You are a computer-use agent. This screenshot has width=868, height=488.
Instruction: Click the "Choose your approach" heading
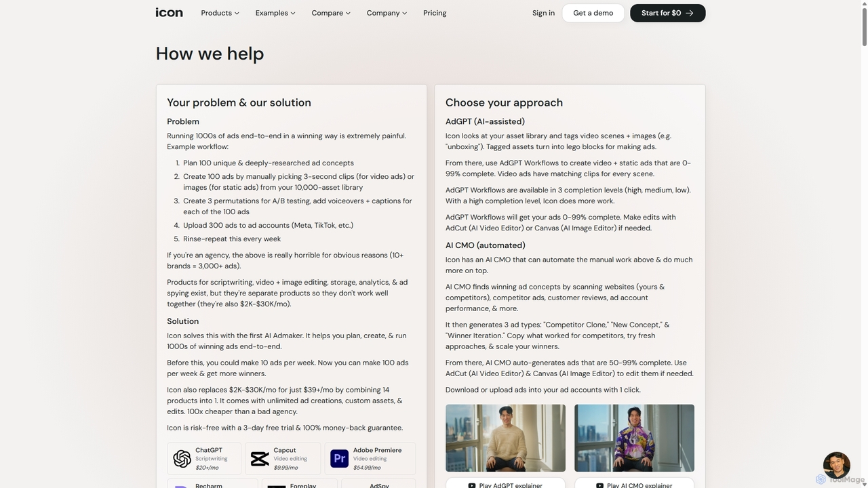point(504,102)
